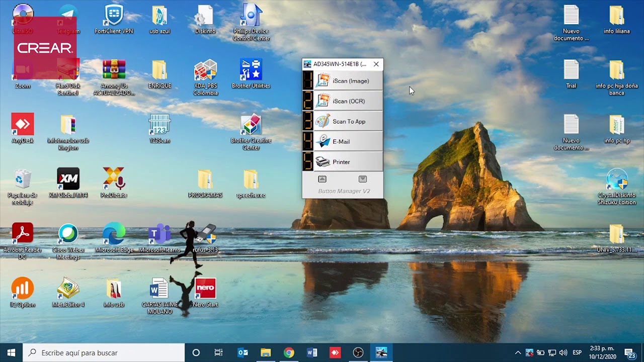Open Microsoft Teams desktop shortcut
This screenshot has width=644, height=362.
[159, 238]
